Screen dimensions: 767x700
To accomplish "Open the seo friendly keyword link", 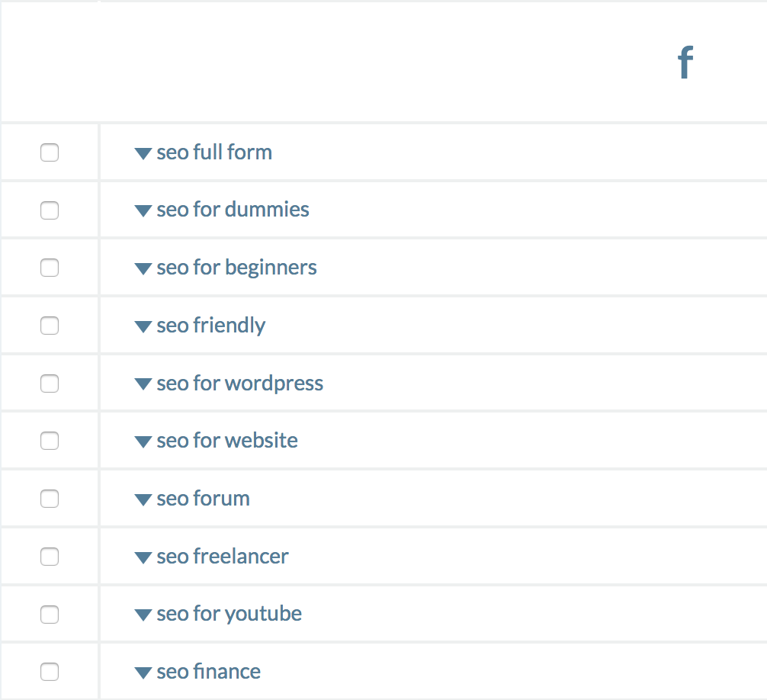I will click(211, 326).
